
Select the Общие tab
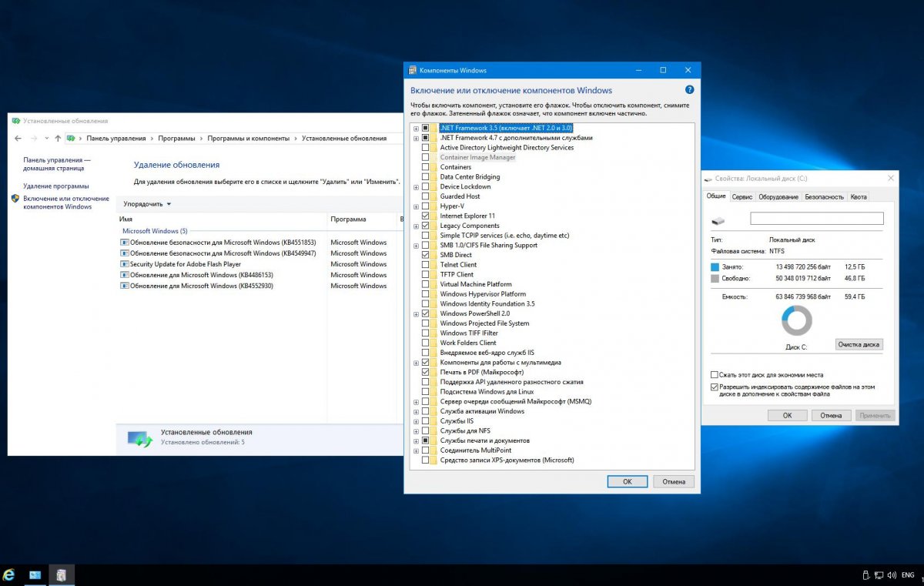pyautogui.click(x=716, y=196)
